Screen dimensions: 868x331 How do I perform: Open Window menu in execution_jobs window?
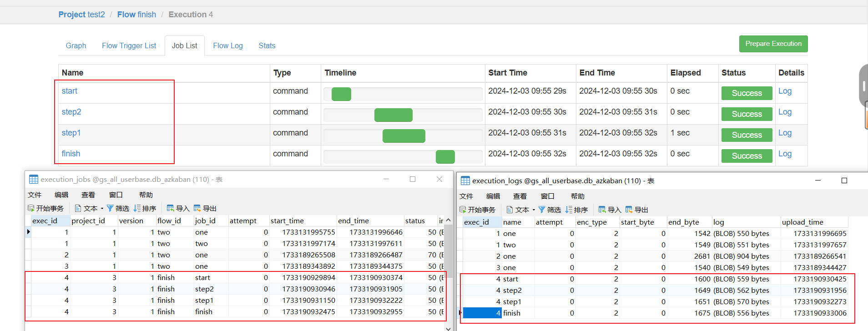[116, 195]
